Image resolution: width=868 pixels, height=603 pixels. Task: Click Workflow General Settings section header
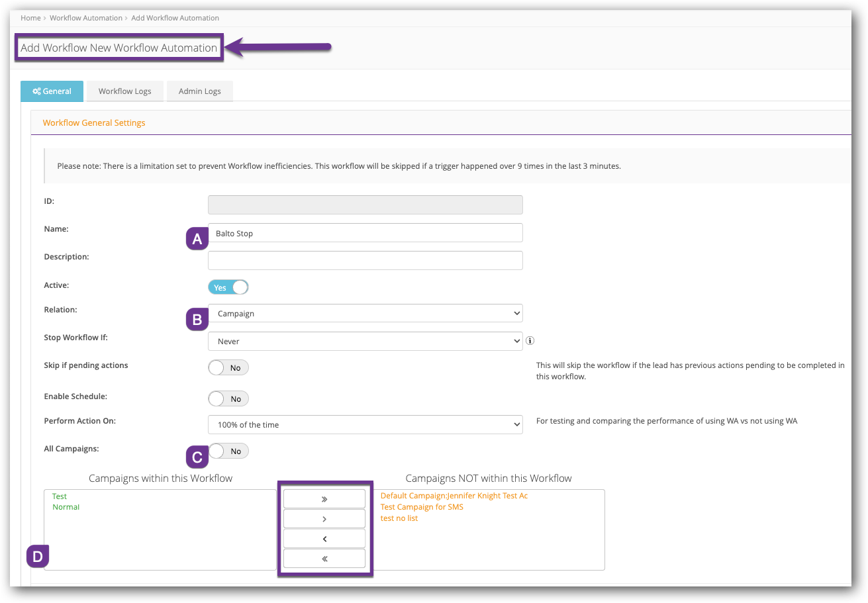[94, 122]
